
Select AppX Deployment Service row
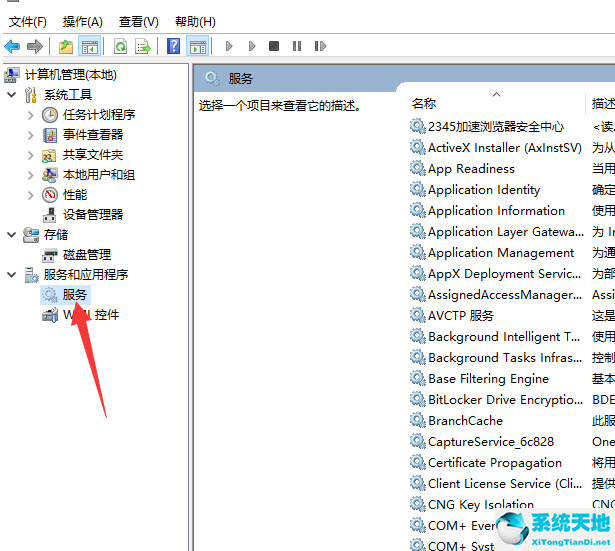[x=504, y=274]
